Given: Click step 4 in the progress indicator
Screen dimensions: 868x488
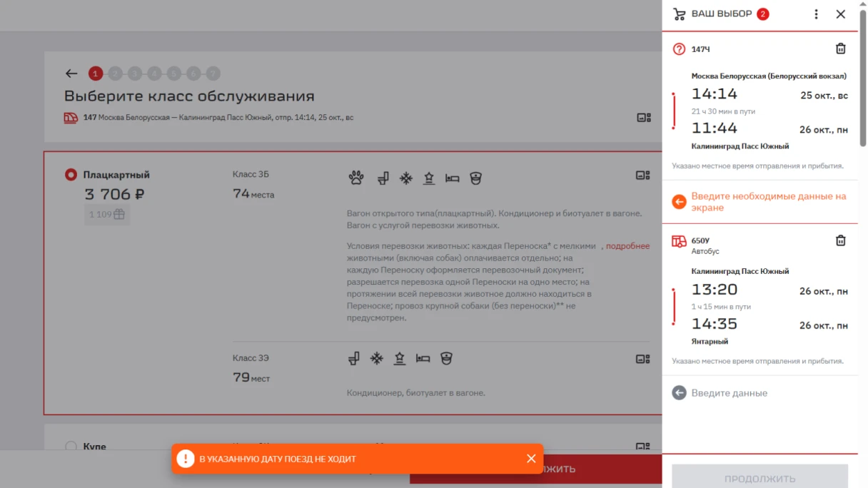Looking at the screenshot, I should tap(154, 73).
